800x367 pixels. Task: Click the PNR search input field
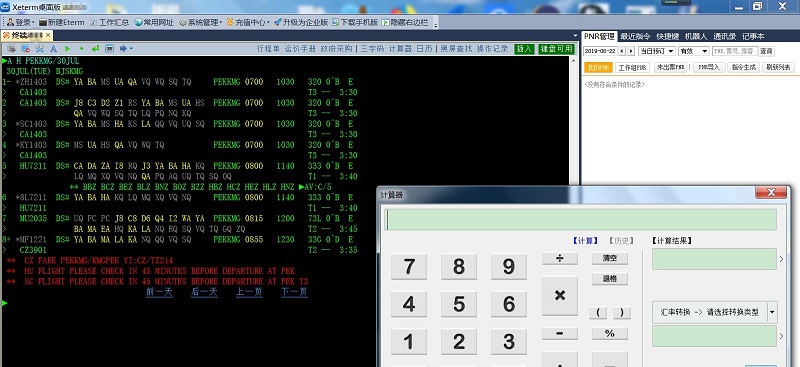tap(735, 51)
